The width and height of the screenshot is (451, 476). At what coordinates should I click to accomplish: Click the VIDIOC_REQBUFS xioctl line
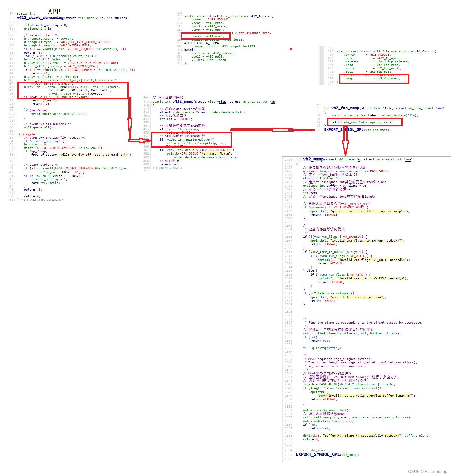[x=75, y=49]
